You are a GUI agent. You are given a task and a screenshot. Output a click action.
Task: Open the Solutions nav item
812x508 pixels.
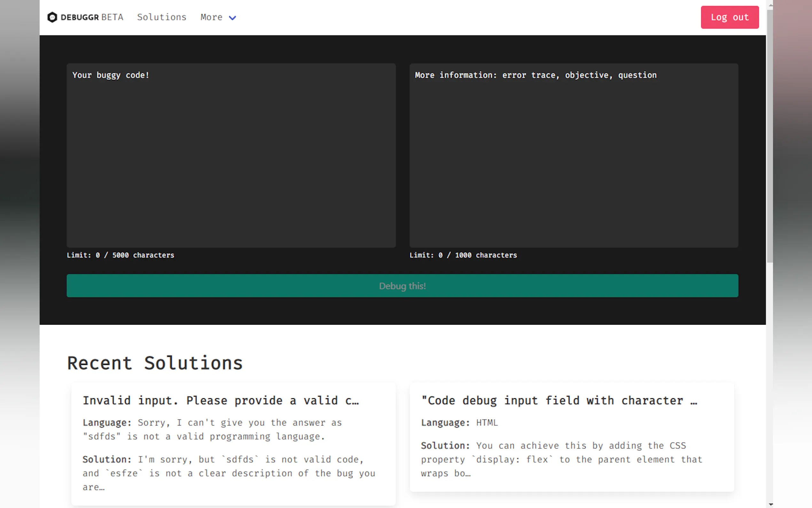pos(161,17)
